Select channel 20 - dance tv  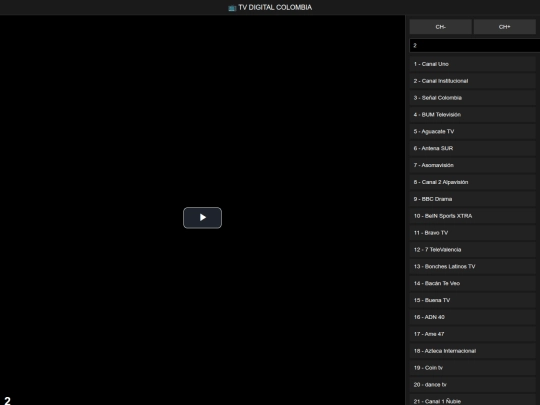[472, 385]
